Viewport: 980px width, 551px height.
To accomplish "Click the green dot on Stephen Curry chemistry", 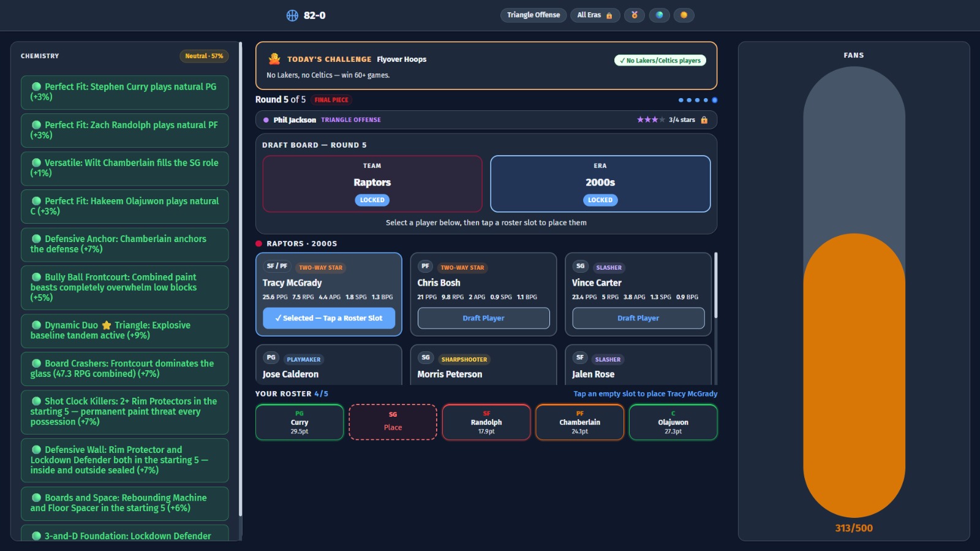I will tap(37, 86).
